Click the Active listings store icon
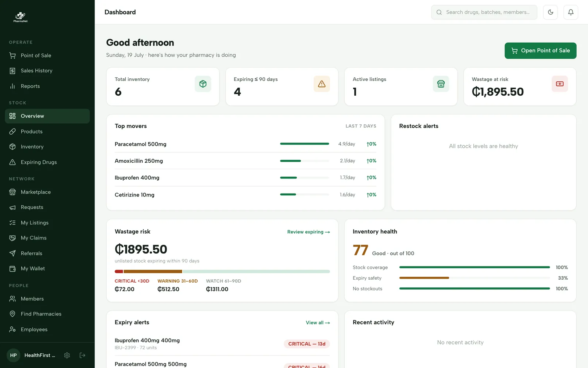The image size is (588, 368). coord(441,84)
